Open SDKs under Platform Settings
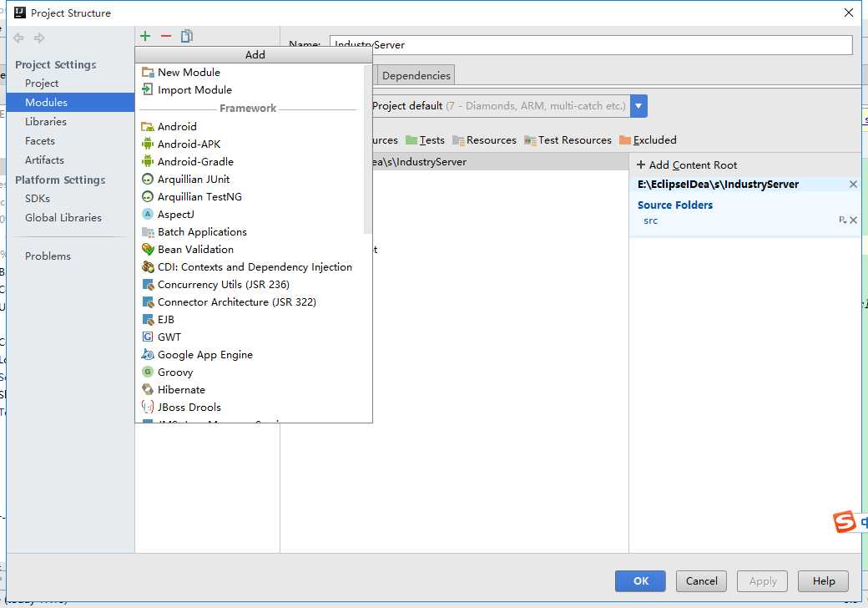Viewport: 868px width, 608px height. [x=37, y=198]
